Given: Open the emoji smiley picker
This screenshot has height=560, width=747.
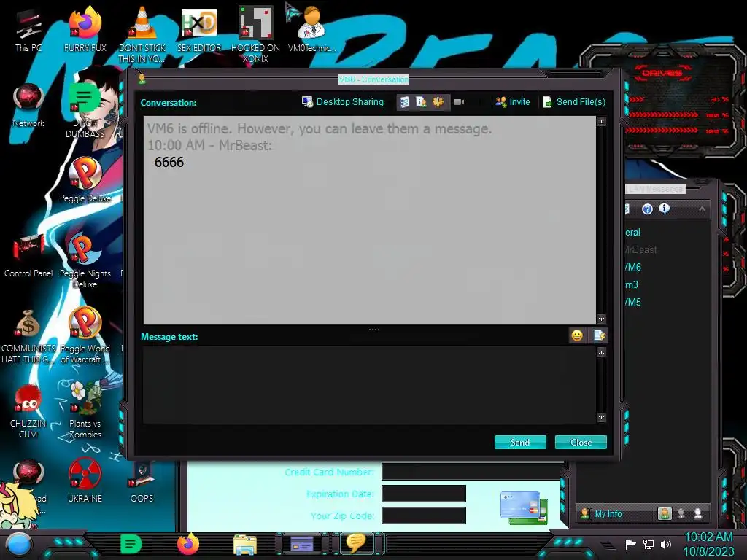Looking at the screenshot, I should pos(577,335).
